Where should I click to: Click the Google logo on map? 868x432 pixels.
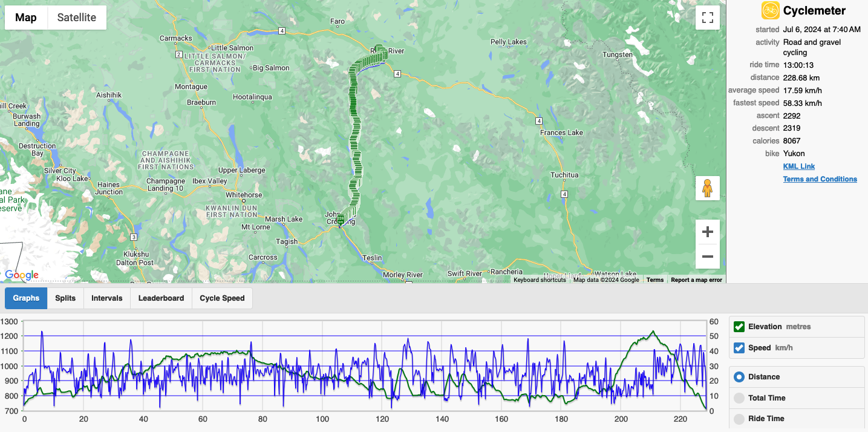(x=22, y=275)
